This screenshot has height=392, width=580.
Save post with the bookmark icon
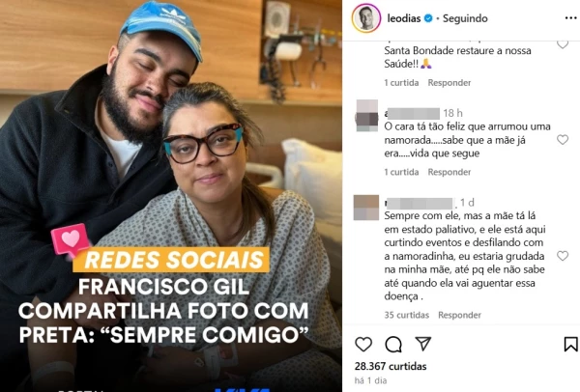570,344
